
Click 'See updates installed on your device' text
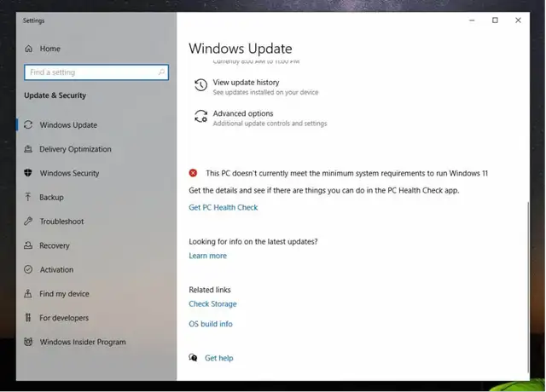pyautogui.click(x=265, y=92)
